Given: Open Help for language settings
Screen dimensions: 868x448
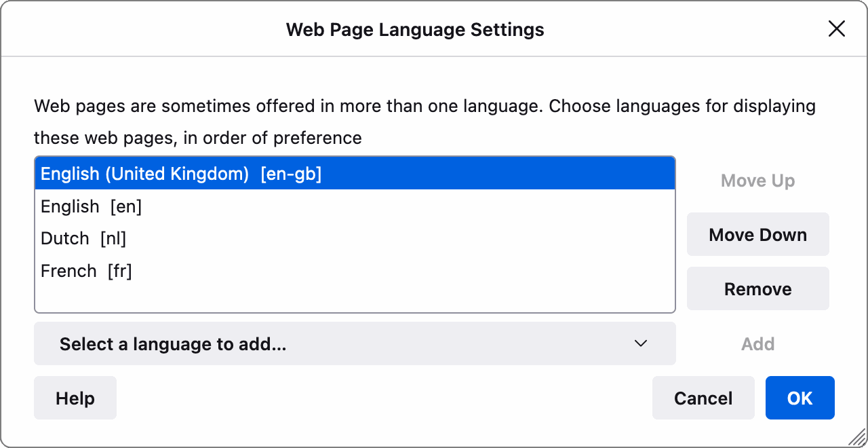Looking at the screenshot, I should tap(75, 398).
